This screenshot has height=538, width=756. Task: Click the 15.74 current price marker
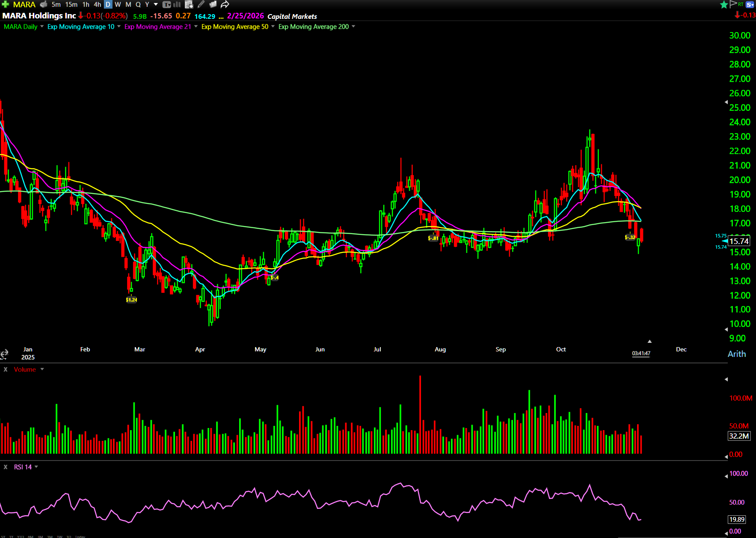(x=739, y=241)
